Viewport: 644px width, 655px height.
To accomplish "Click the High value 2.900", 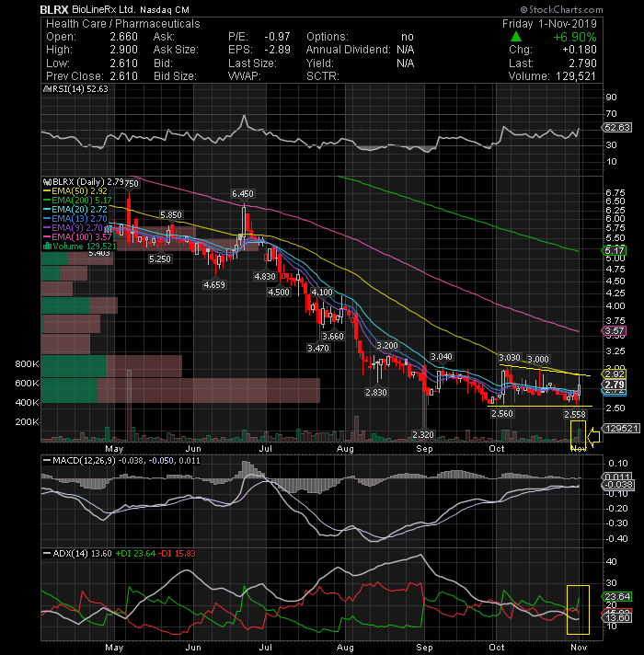I will (123, 50).
